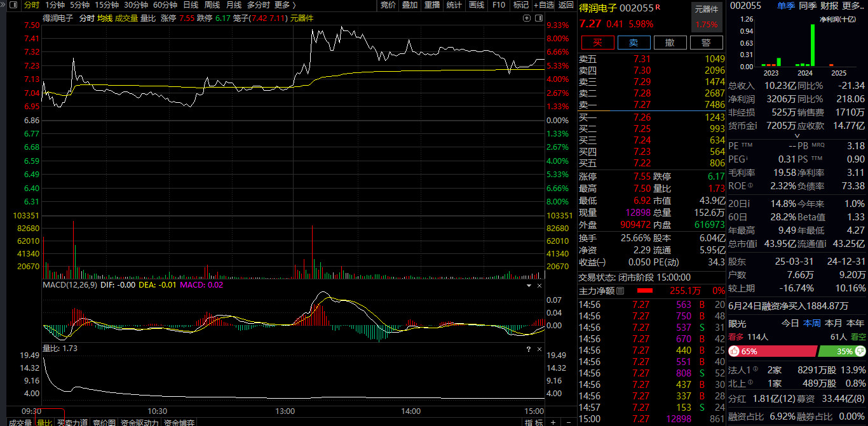Toggle the 均线 average line display
Screen dimensions: 868x426
coord(105,18)
